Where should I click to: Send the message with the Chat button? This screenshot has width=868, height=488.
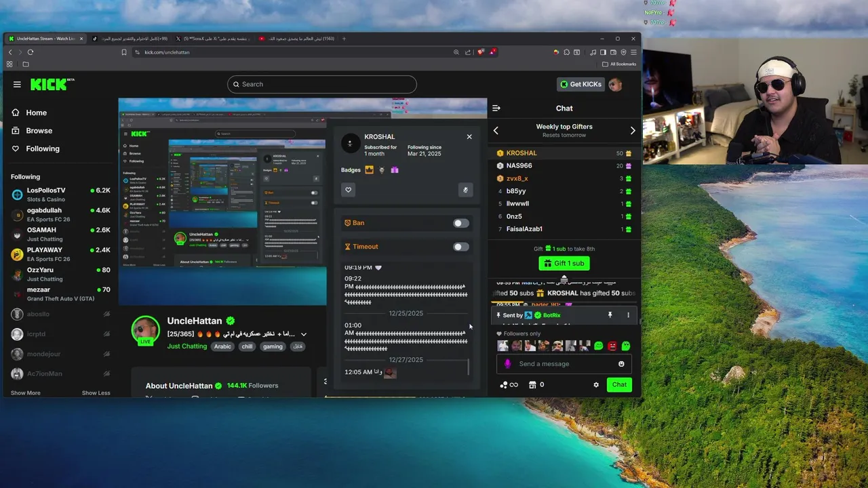(x=619, y=385)
